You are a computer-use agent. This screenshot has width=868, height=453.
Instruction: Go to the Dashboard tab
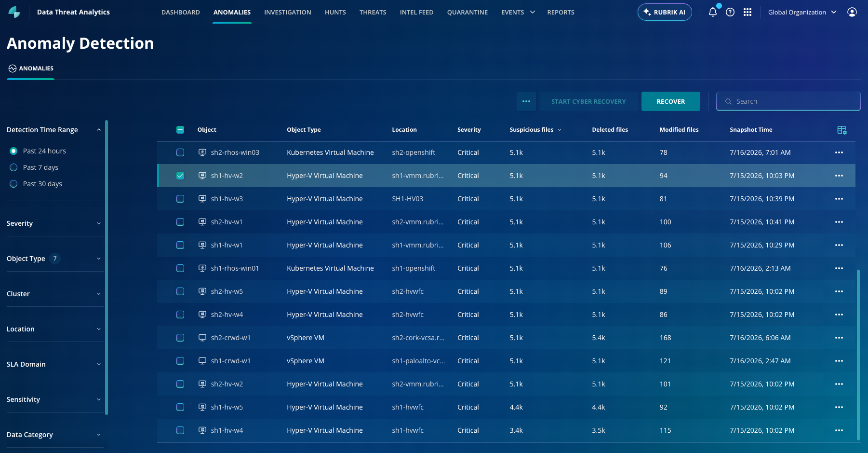181,12
